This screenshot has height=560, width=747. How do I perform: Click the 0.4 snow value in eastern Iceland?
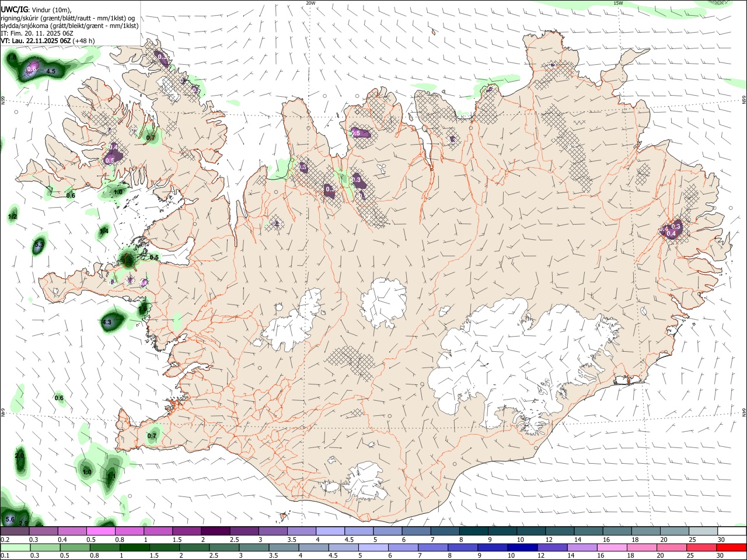671,233
